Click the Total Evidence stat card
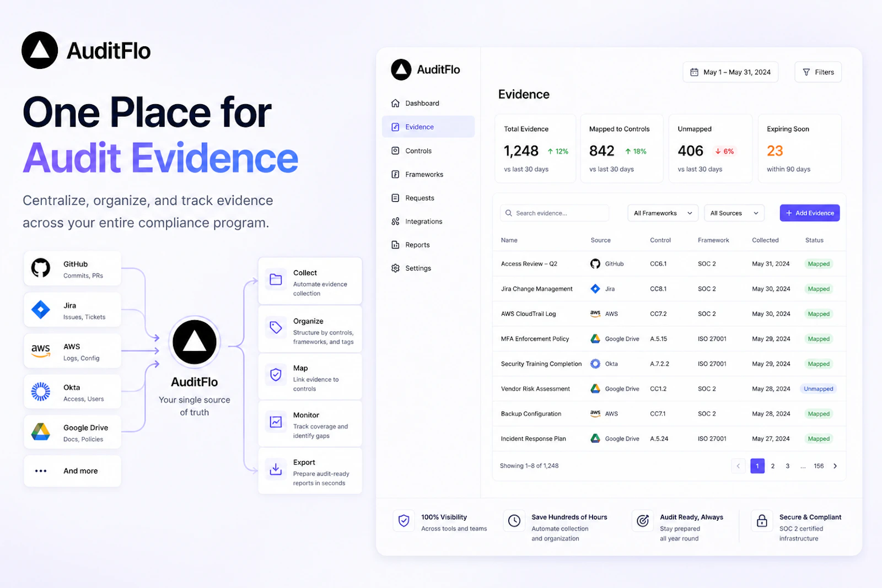This screenshot has height=588, width=882. click(x=535, y=149)
